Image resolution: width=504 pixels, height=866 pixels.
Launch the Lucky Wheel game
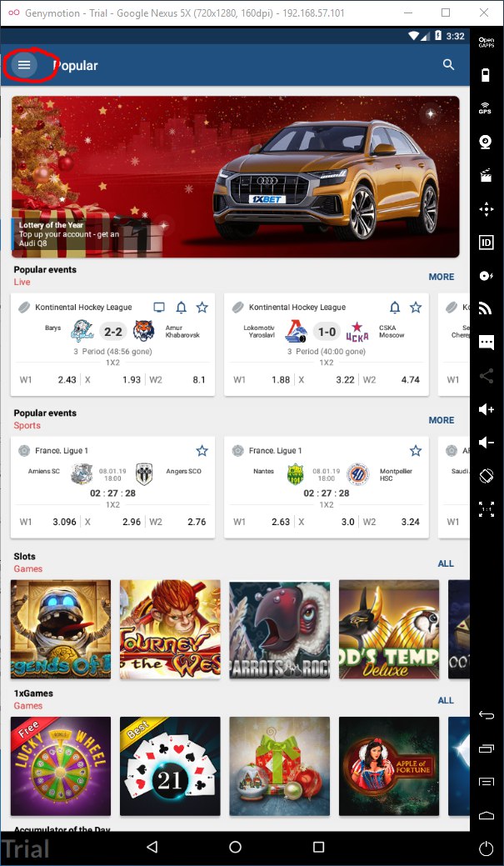(x=61, y=766)
